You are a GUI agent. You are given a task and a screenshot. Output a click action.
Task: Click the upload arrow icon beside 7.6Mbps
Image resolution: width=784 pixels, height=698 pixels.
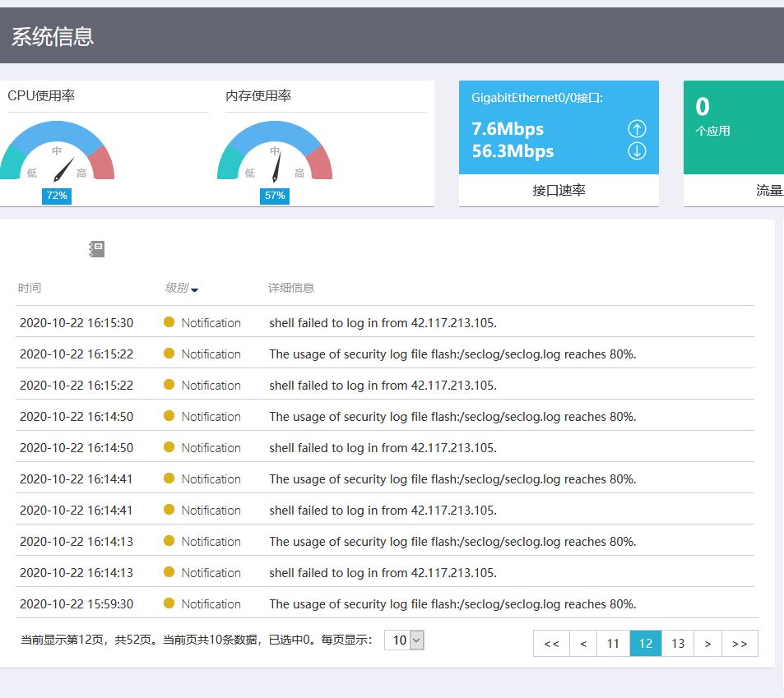tap(637, 129)
